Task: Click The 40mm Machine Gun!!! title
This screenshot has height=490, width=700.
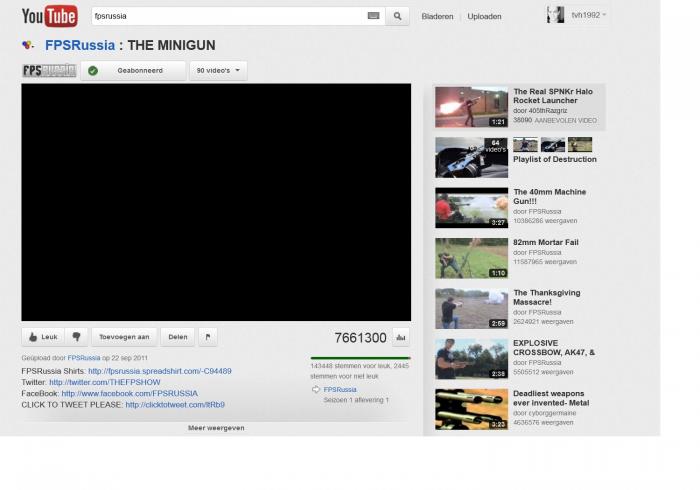Action: click(550, 196)
